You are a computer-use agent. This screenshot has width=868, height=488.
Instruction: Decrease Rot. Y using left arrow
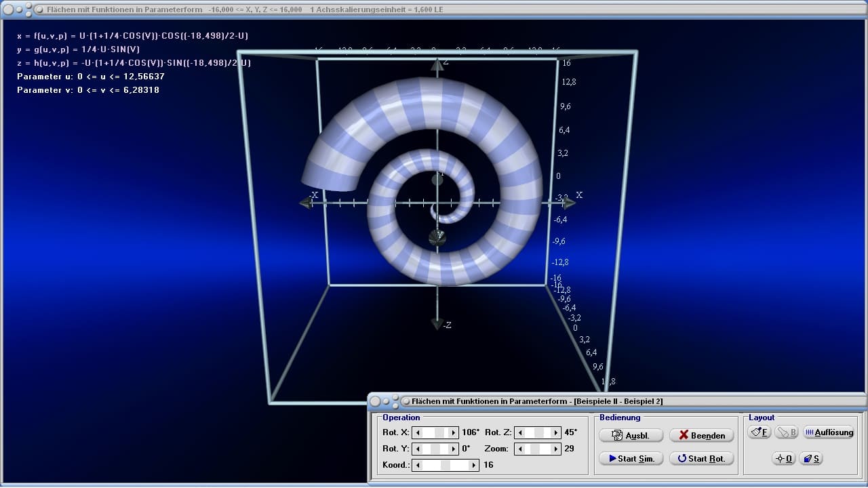[x=418, y=449]
